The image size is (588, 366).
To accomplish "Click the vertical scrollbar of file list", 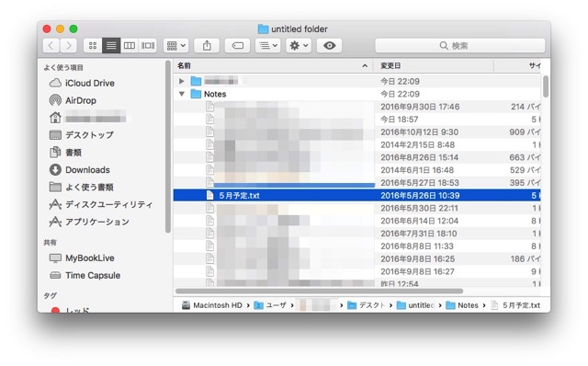I will 546,86.
